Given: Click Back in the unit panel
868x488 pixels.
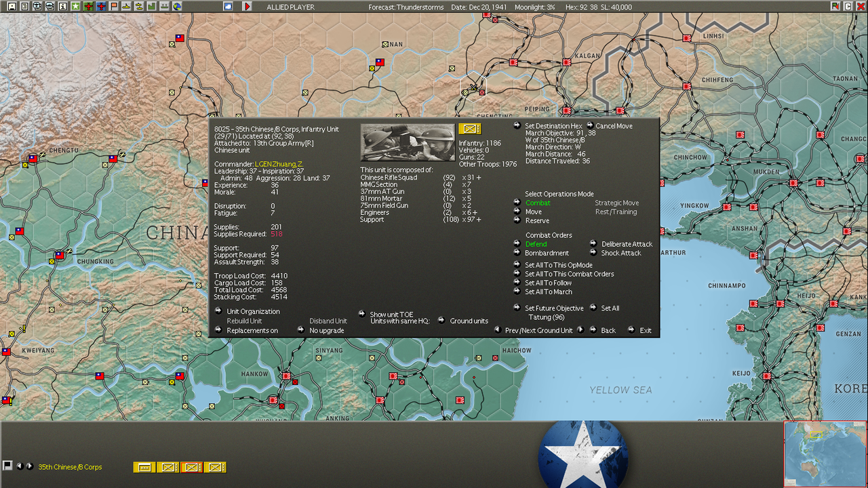Looking at the screenshot, I should [x=608, y=331].
